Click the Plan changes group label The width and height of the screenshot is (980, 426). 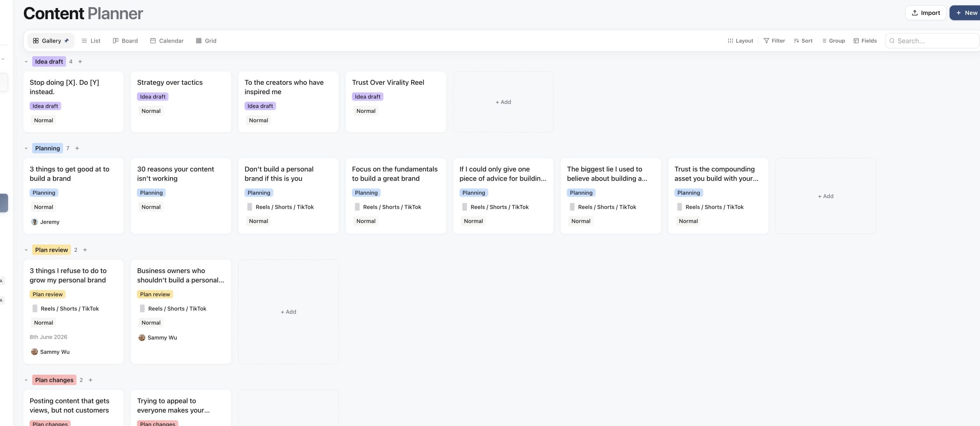(54, 380)
